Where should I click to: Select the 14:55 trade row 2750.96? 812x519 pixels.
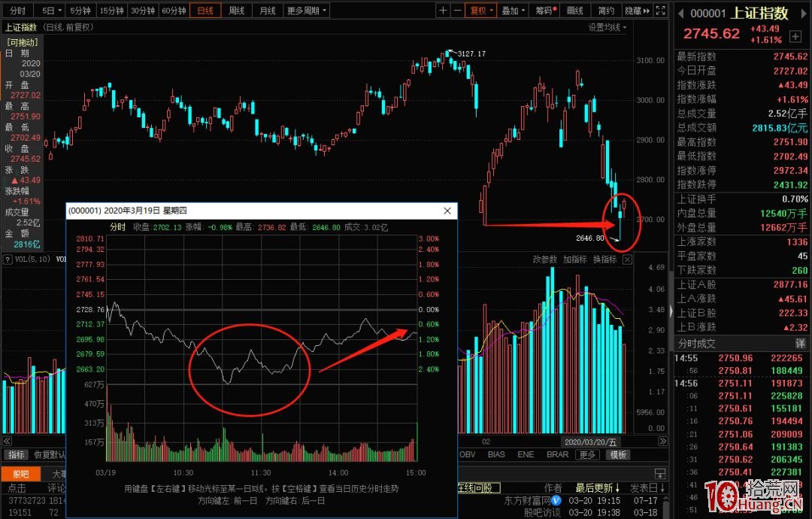coord(741,358)
